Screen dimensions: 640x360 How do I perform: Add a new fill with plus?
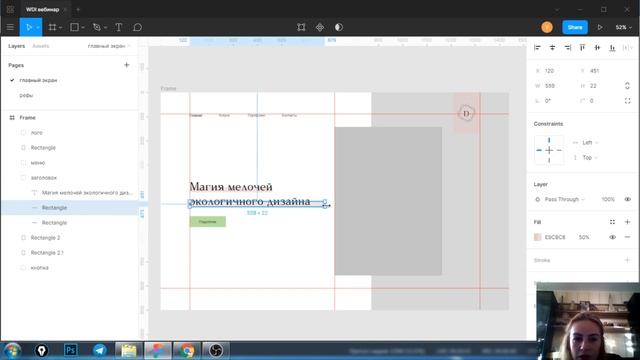coord(627,222)
